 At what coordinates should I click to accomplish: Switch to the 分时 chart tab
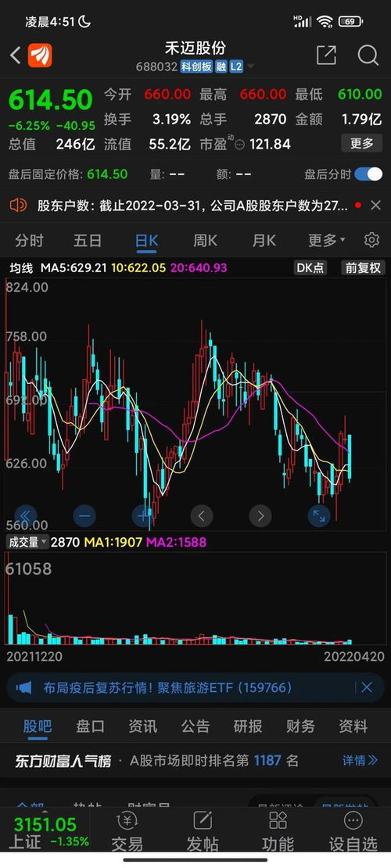(x=30, y=241)
